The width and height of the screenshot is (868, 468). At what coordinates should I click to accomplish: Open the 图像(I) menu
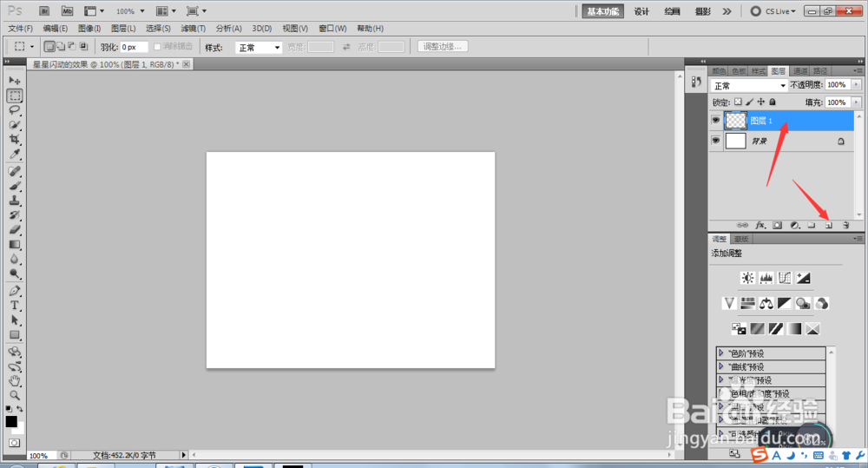pyautogui.click(x=89, y=29)
